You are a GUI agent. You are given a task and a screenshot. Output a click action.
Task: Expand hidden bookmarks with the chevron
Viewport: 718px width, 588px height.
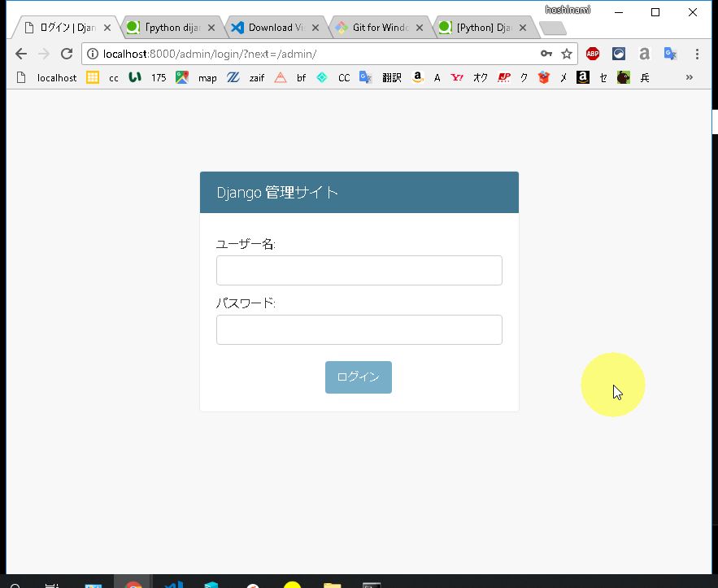[690, 77]
